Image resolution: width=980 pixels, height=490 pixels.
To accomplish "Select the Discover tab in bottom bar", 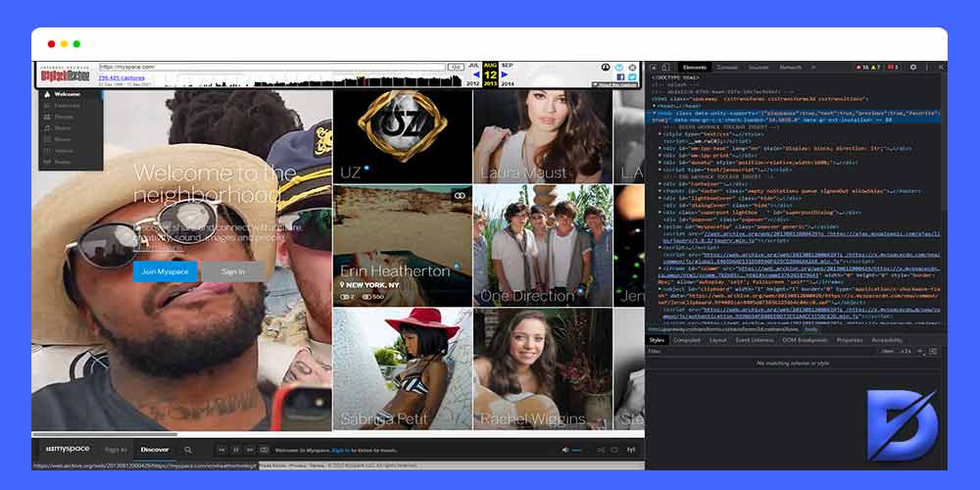I will click(x=155, y=450).
